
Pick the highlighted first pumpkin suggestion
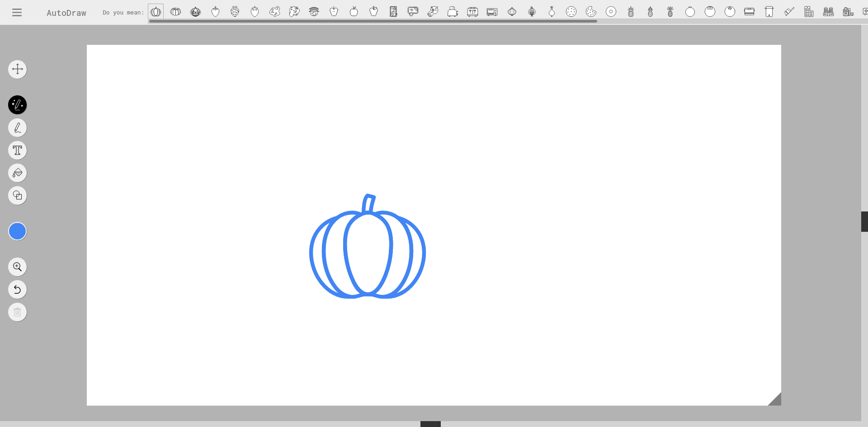click(156, 12)
